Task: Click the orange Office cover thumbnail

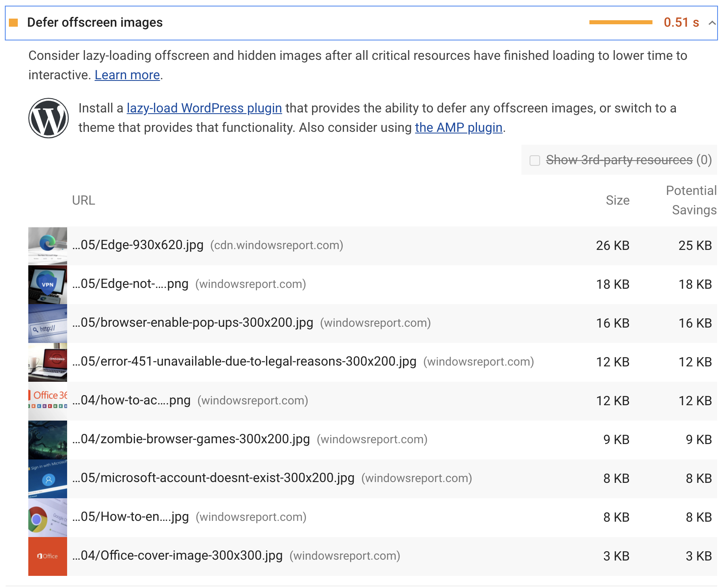Action: (47, 556)
